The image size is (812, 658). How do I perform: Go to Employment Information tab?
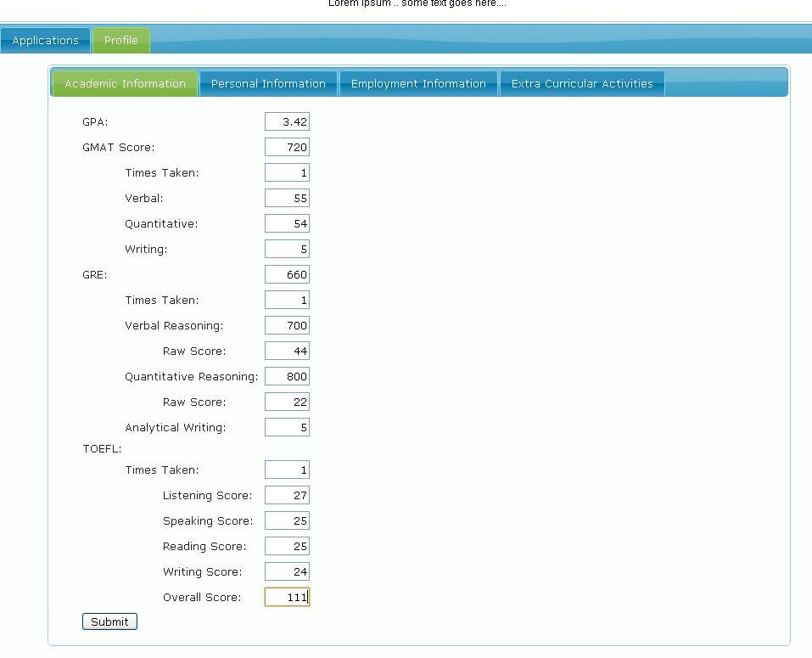click(x=418, y=84)
